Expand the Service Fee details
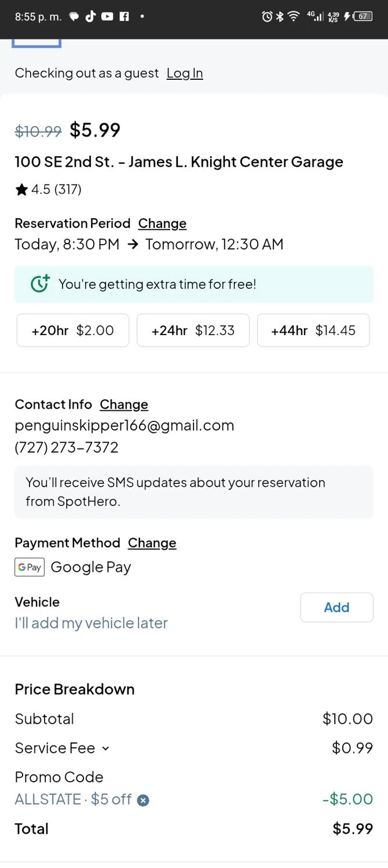Image resolution: width=388 pixels, height=868 pixels. (105, 748)
